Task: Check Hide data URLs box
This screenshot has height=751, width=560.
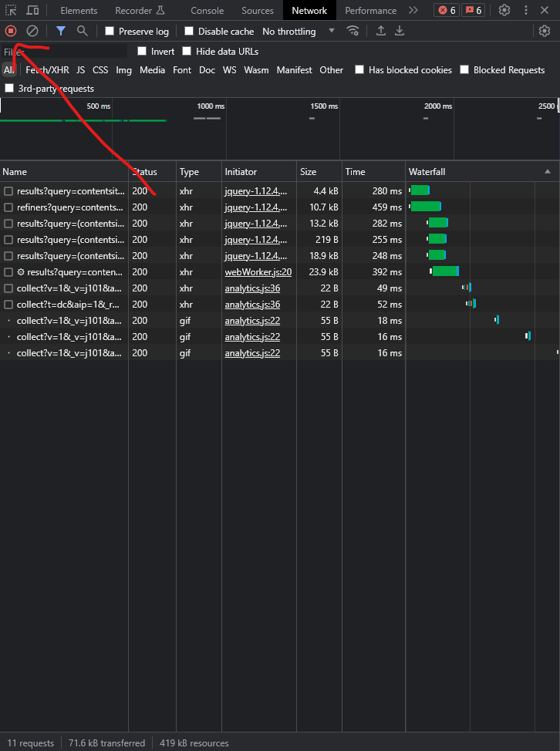Action: [187, 51]
